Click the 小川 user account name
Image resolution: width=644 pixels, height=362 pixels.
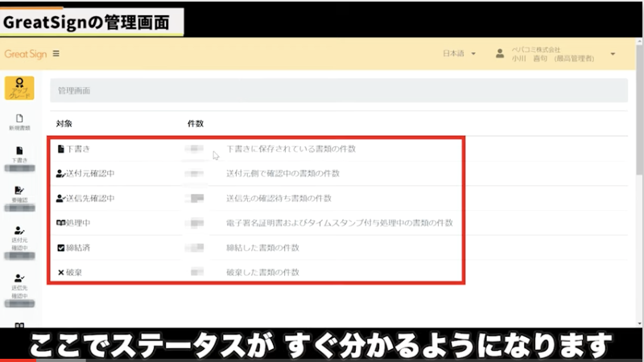[554, 59]
